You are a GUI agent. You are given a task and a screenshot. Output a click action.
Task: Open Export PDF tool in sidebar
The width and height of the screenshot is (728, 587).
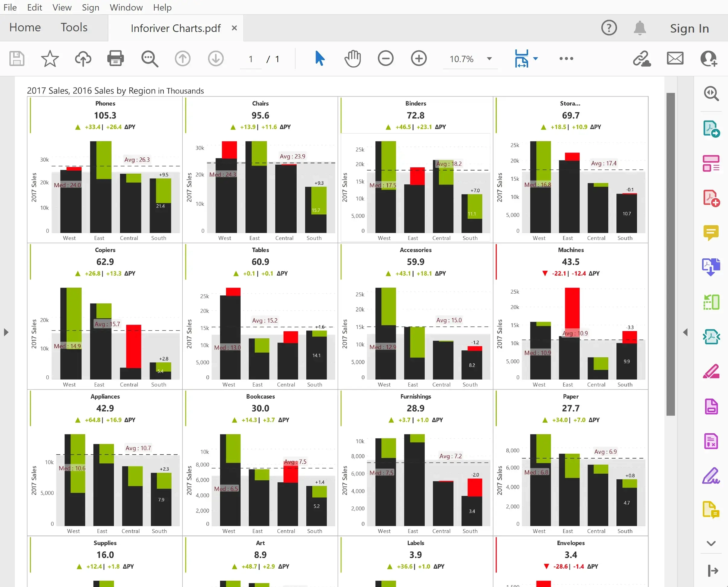tap(711, 129)
